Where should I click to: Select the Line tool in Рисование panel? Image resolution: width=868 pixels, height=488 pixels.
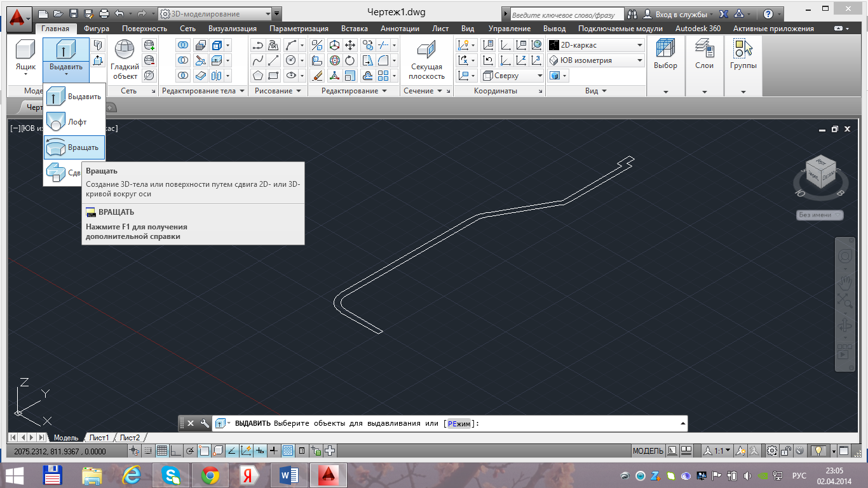coord(273,60)
